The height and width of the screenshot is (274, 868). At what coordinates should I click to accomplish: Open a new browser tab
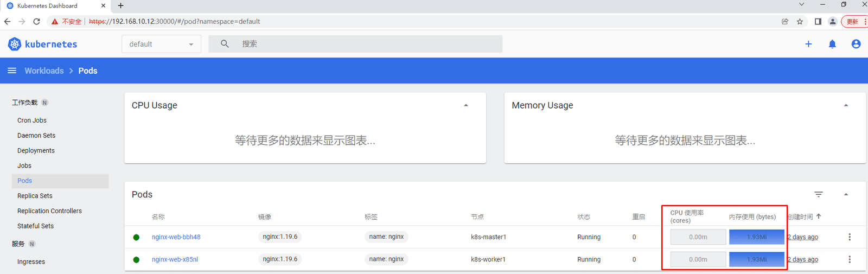120,5
